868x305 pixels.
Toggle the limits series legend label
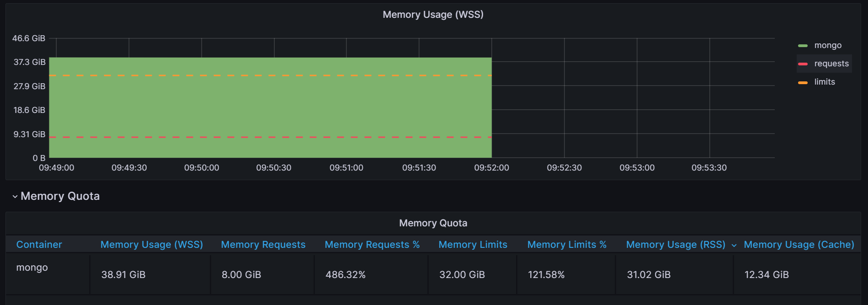825,82
